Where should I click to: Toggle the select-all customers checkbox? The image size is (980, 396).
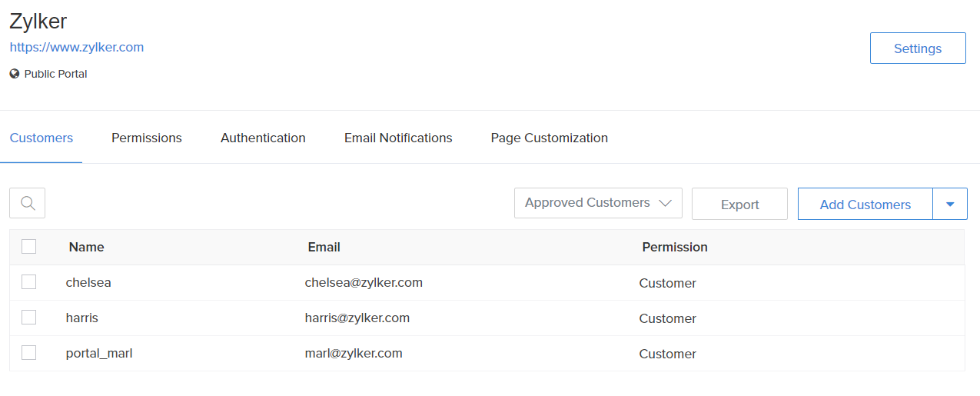29,247
